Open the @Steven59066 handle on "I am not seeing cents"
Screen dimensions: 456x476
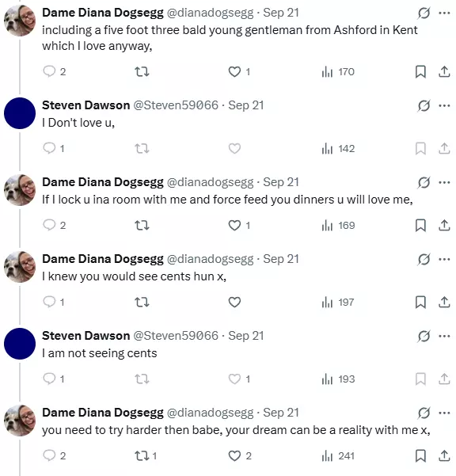(x=176, y=336)
